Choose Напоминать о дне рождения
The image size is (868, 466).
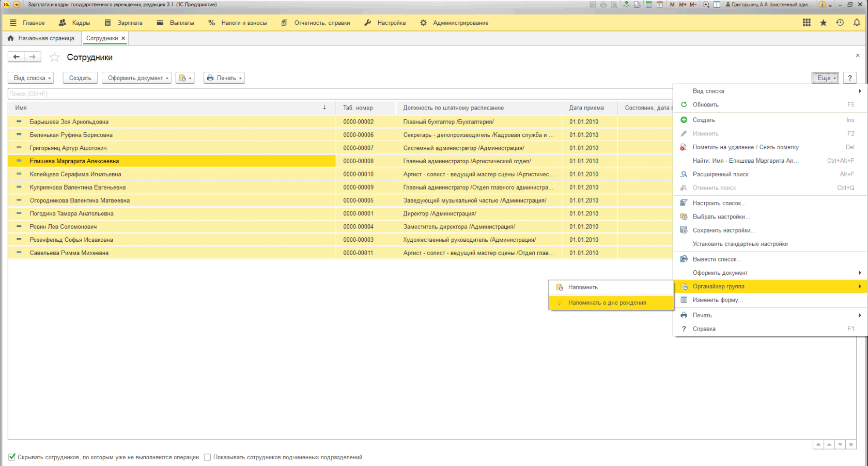point(611,303)
